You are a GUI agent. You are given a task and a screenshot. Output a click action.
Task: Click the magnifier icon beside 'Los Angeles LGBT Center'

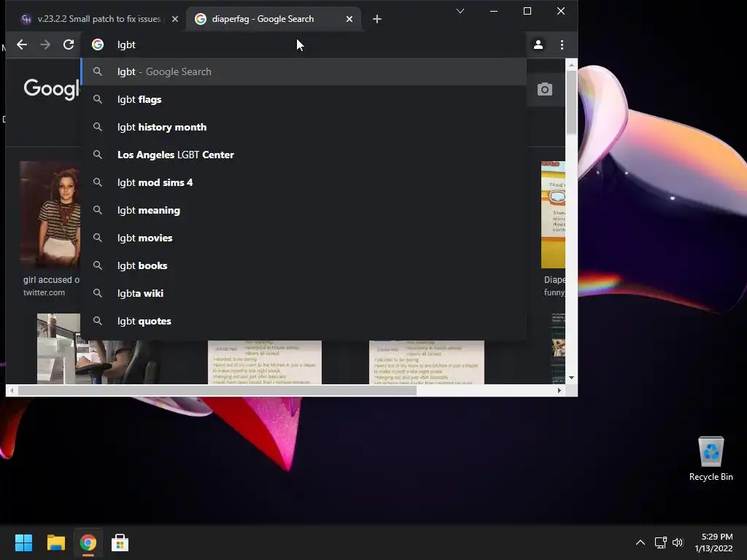tap(98, 155)
